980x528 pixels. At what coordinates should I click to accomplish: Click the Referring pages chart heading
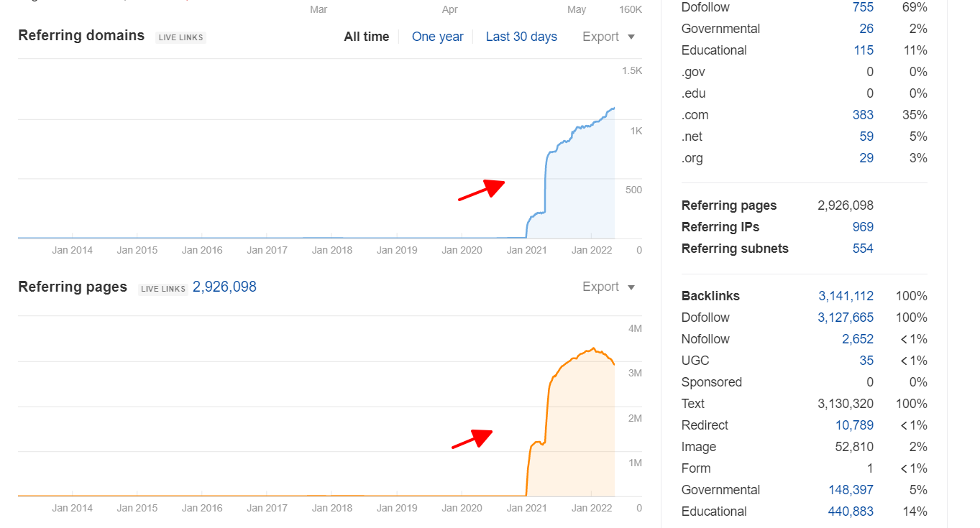tap(73, 287)
